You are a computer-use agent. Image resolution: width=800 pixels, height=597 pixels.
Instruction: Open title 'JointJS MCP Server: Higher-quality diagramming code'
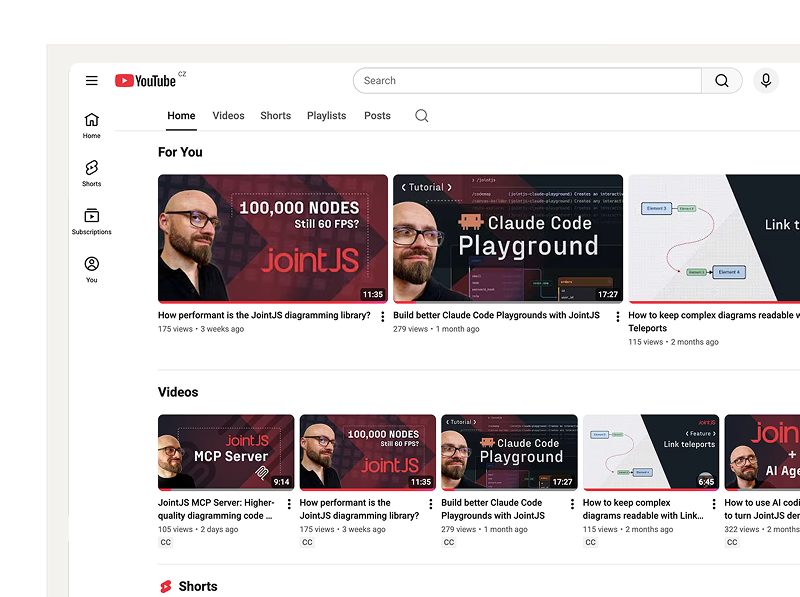tap(216, 509)
